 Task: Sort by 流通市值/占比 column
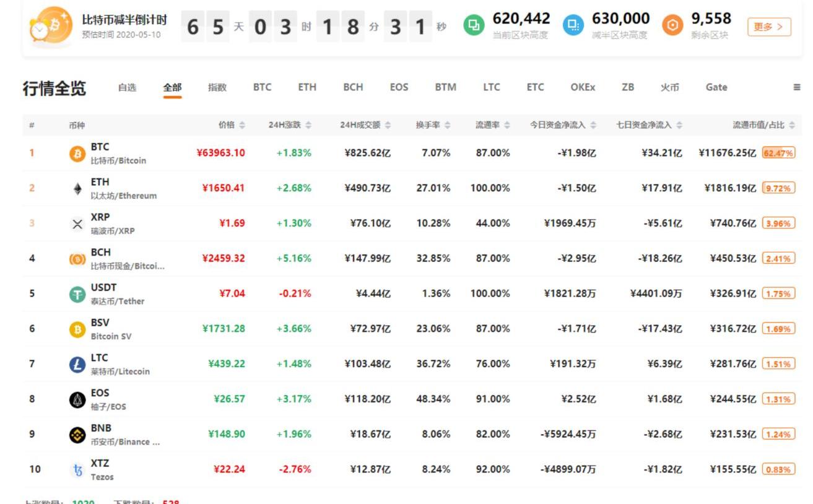763,125
